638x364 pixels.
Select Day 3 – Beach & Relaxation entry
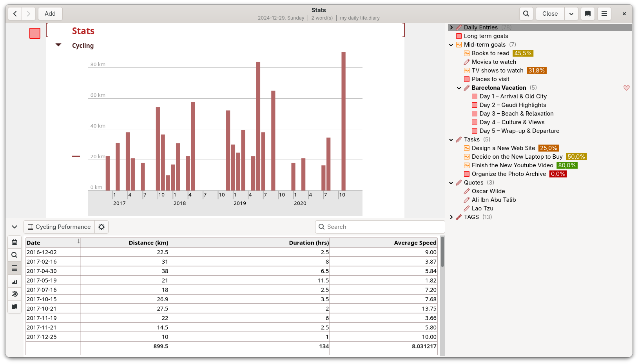pyautogui.click(x=517, y=114)
